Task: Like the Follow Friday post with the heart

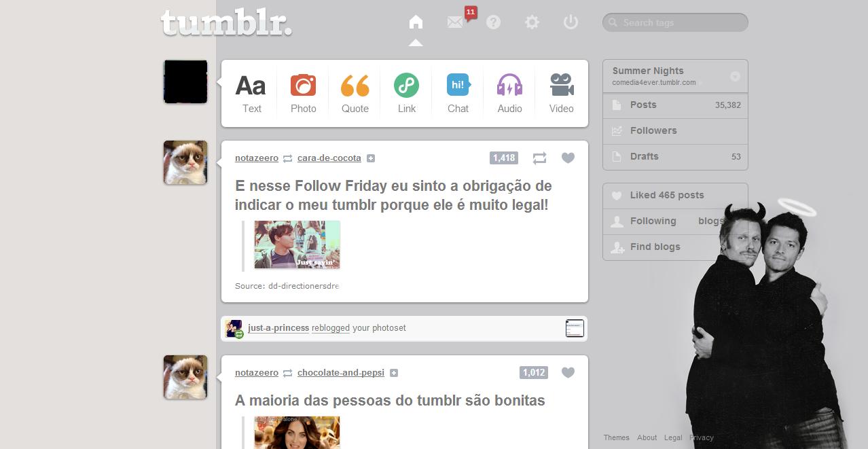Action: pyautogui.click(x=568, y=158)
